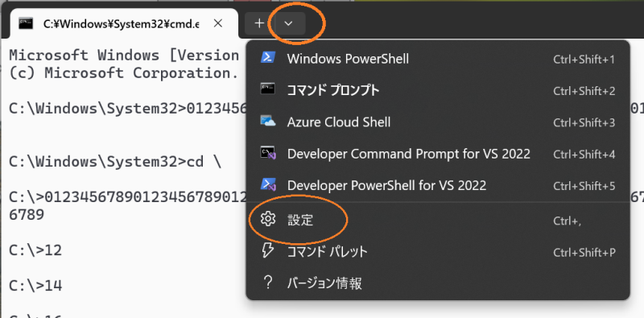
Task: Click the Developer Command Prompt VS icon
Action: (268, 153)
